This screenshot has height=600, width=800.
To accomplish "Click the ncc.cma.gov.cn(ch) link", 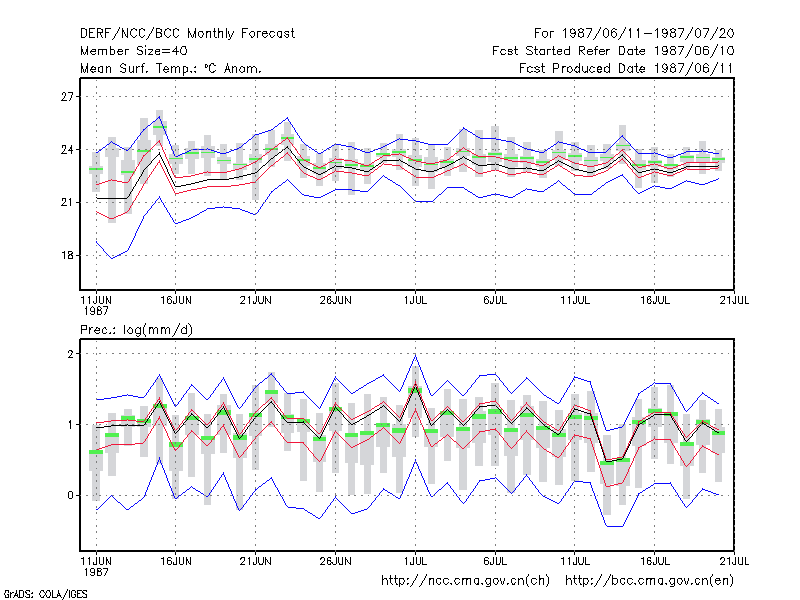I will [x=465, y=581].
